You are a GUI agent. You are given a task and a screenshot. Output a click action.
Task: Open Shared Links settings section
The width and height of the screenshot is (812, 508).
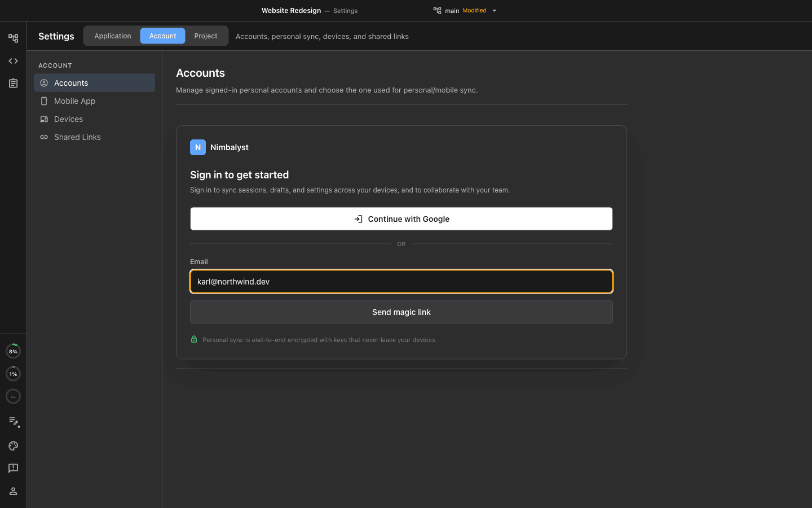coord(94,137)
